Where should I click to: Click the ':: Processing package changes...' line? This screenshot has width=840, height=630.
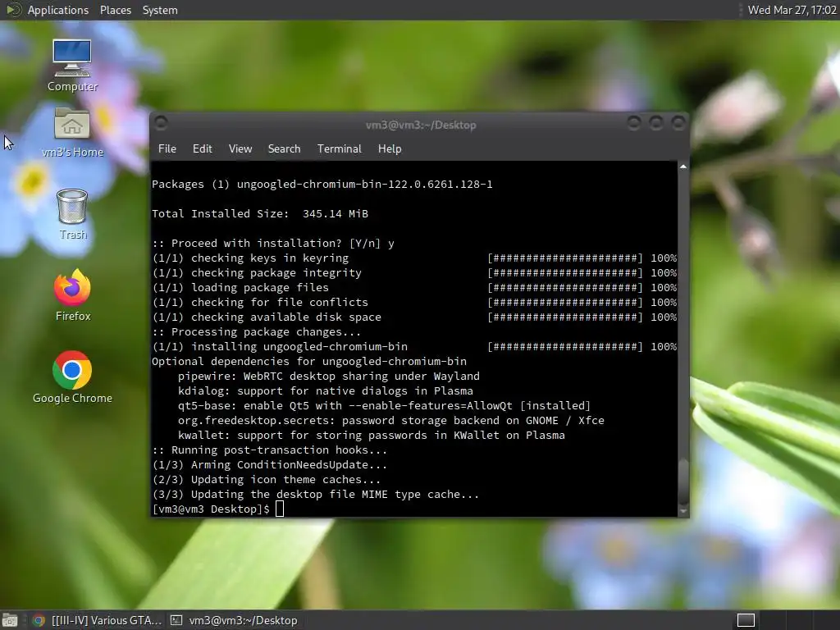(257, 332)
